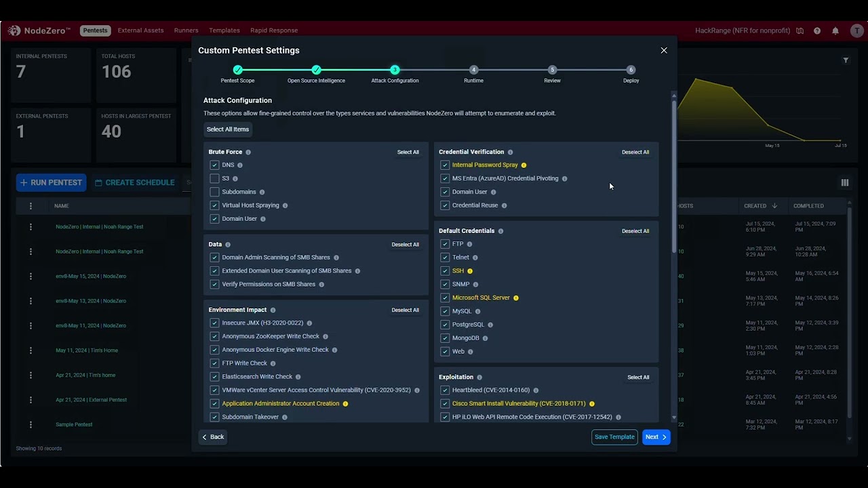Click the NodeZero logo icon

(14, 30)
